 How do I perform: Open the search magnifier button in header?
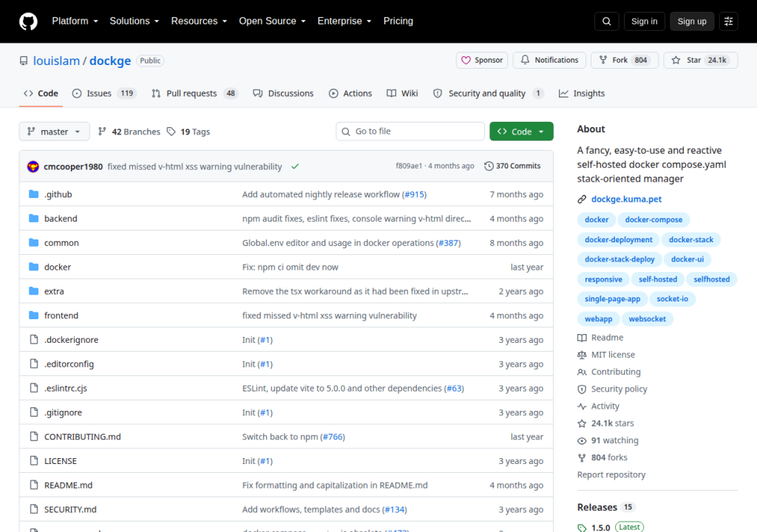pos(606,21)
